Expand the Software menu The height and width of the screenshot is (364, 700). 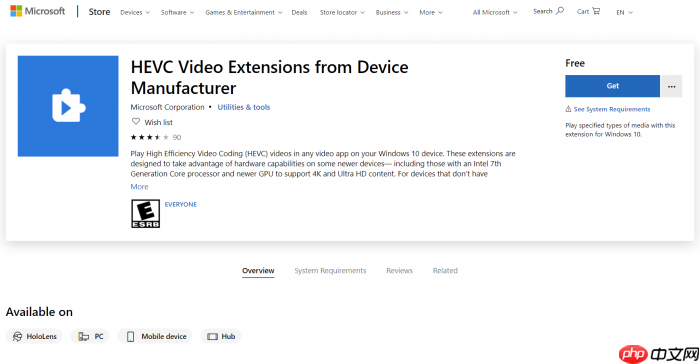[177, 13]
